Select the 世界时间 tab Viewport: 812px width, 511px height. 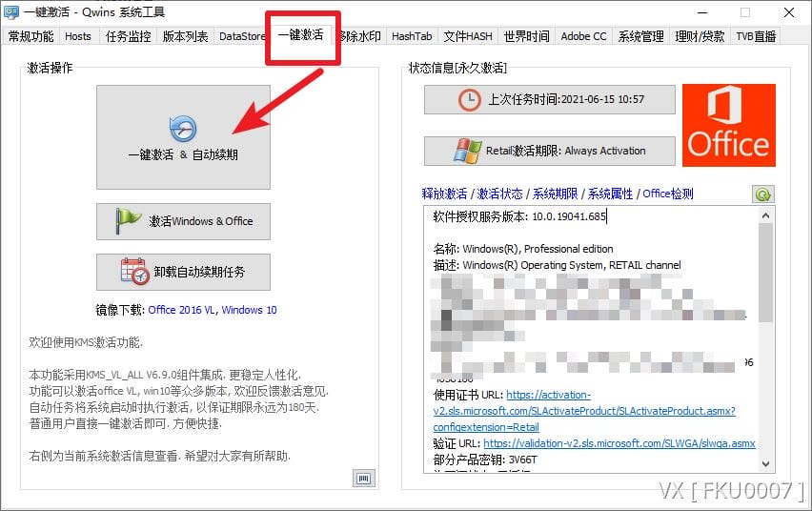[527, 36]
